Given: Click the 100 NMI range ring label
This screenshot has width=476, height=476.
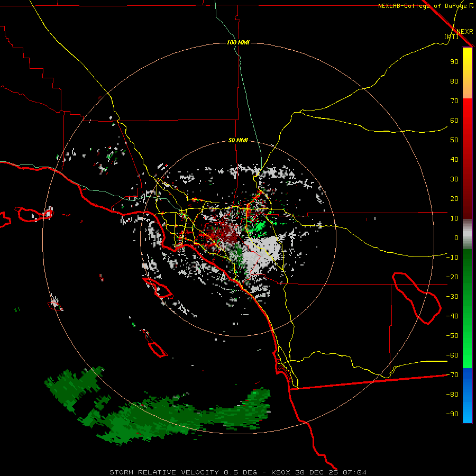Looking at the screenshot, I should tap(238, 42).
